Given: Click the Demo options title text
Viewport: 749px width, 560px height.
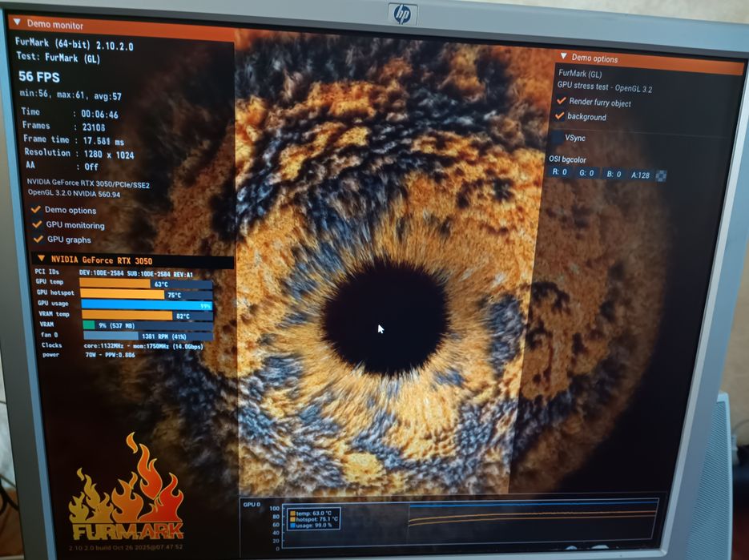Looking at the screenshot, I should pyautogui.click(x=594, y=58).
